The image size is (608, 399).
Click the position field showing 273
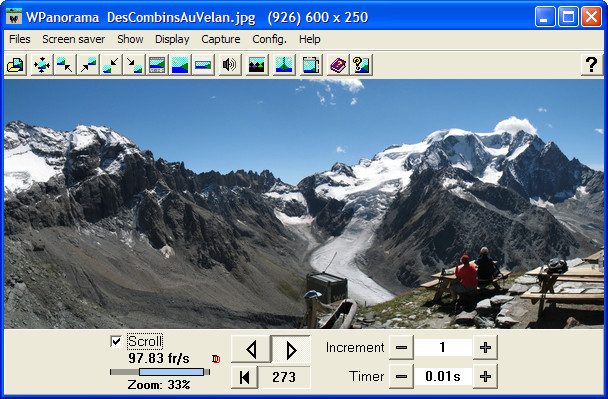coord(284,377)
